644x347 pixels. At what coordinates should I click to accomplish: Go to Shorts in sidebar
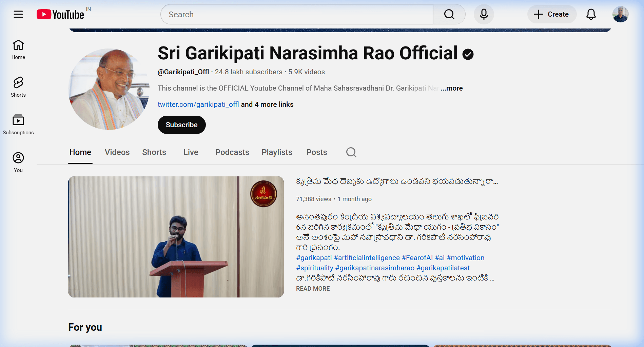[x=18, y=87]
